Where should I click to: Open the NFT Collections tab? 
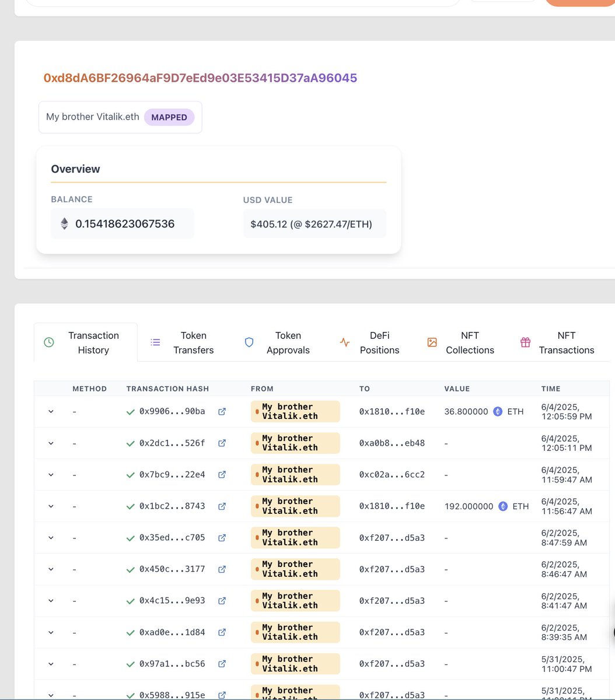click(461, 342)
